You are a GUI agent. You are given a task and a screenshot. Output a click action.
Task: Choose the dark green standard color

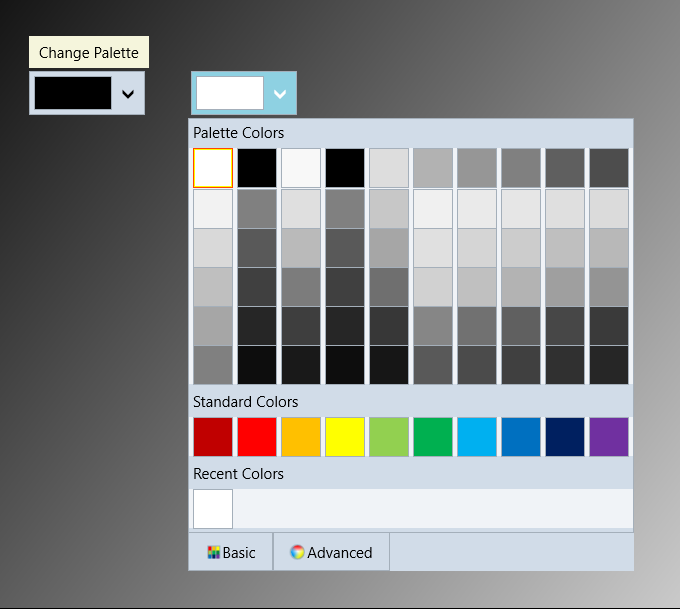point(433,437)
